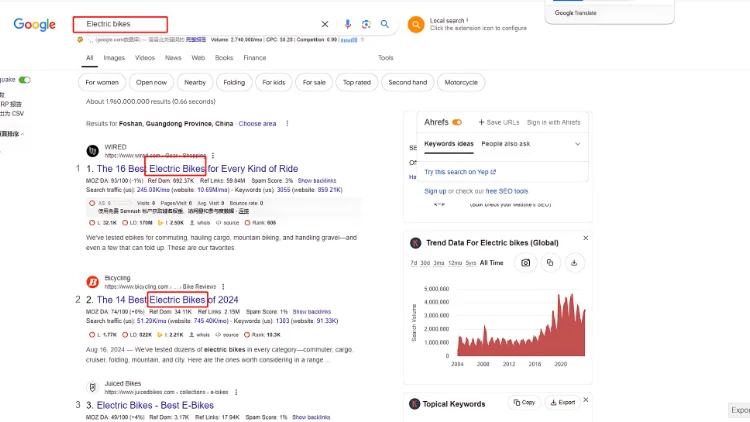Click the Bicycling site favicon

click(92, 282)
